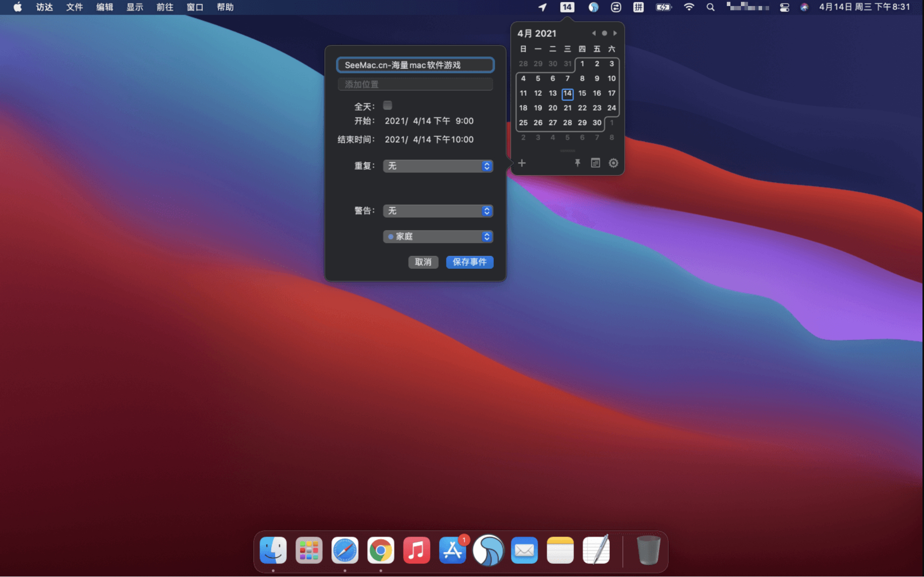Go to next month arrow
Image resolution: width=924 pixels, height=577 pixels.
point(615,33)
